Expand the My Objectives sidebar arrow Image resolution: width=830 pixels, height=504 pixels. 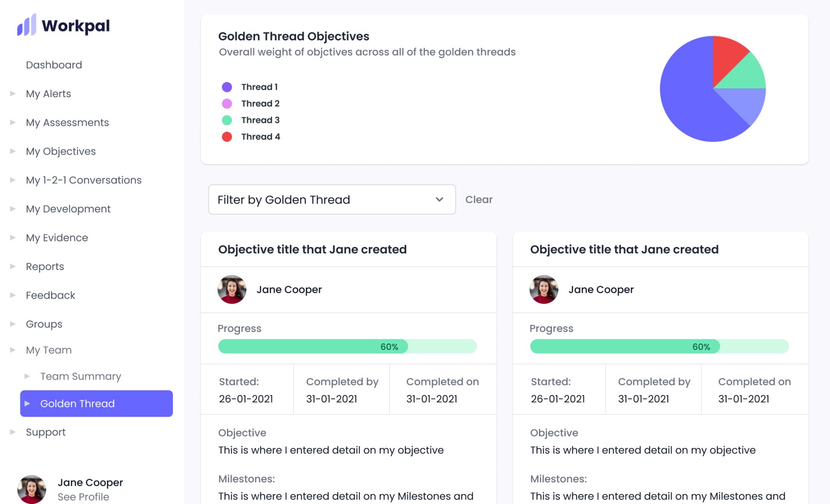(x=13, y=151)
